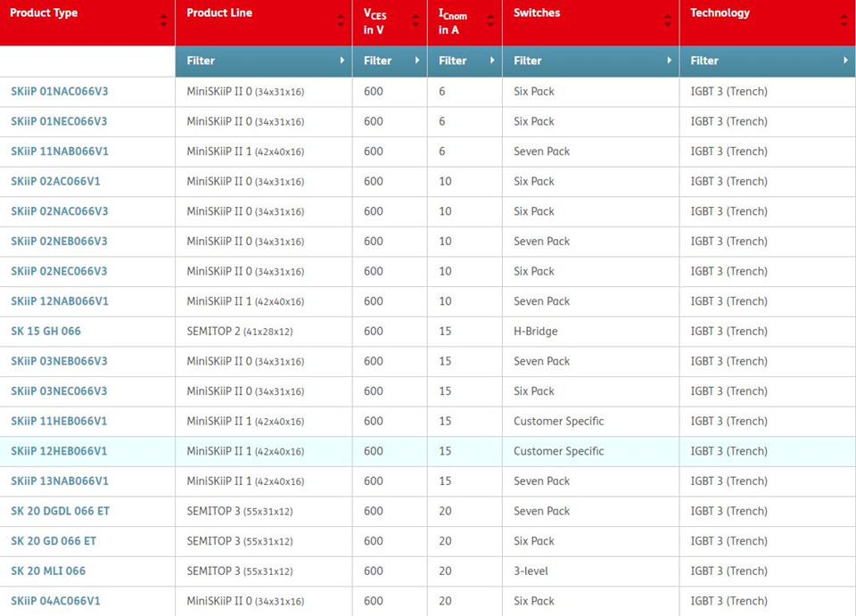Open the Product Line filter dropdown
The height and width of the screenshot is (616, 856).
click(x=264, y=62)
